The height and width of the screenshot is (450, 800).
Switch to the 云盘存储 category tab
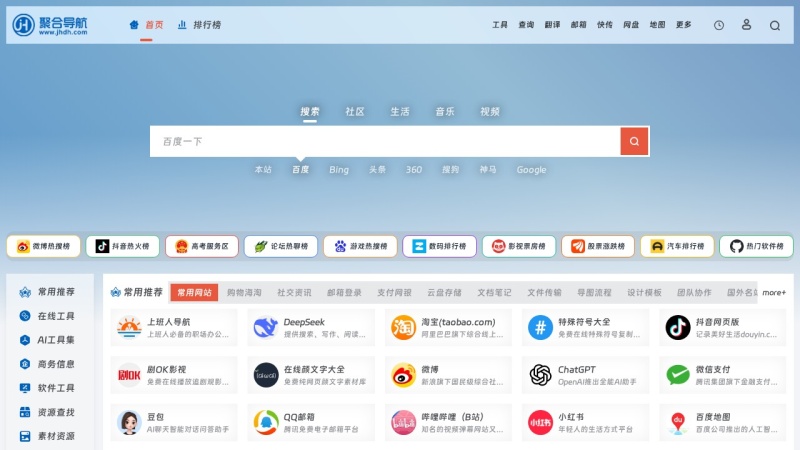pyautogui.click(x=444, y=292)
